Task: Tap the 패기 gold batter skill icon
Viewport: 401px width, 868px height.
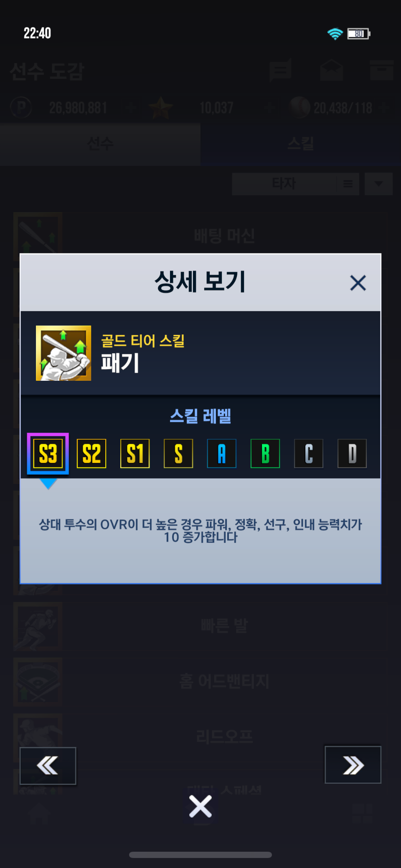Action: pos(63,353)
